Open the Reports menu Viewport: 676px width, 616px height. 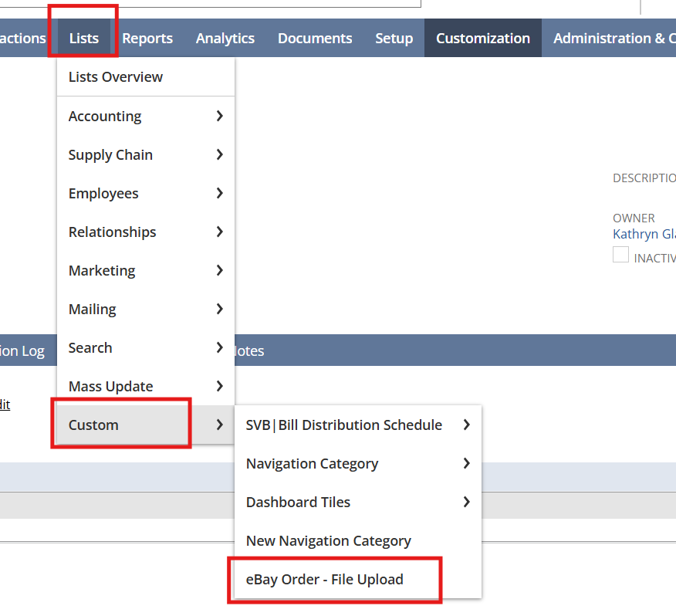(x=147, y=38)
